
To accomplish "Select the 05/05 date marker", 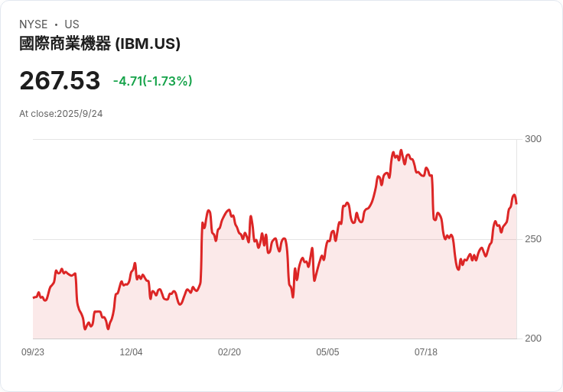I will [327, 352].
